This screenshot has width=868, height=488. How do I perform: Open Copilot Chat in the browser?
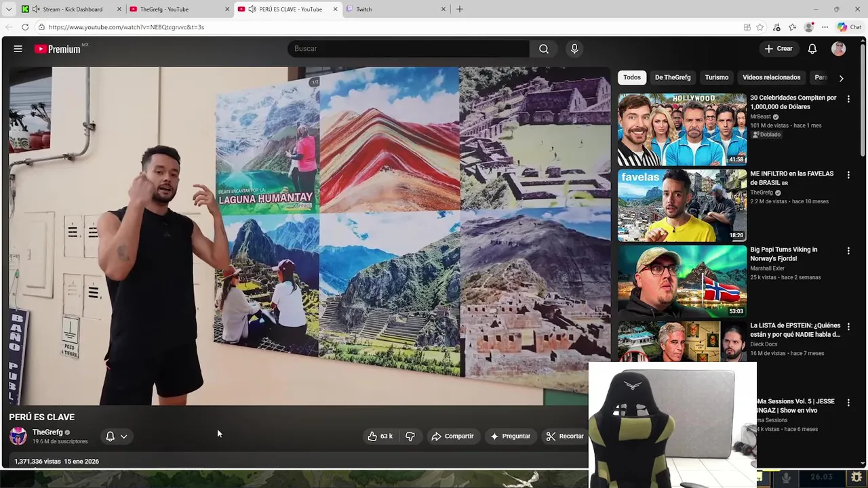(x=849, y=27)
